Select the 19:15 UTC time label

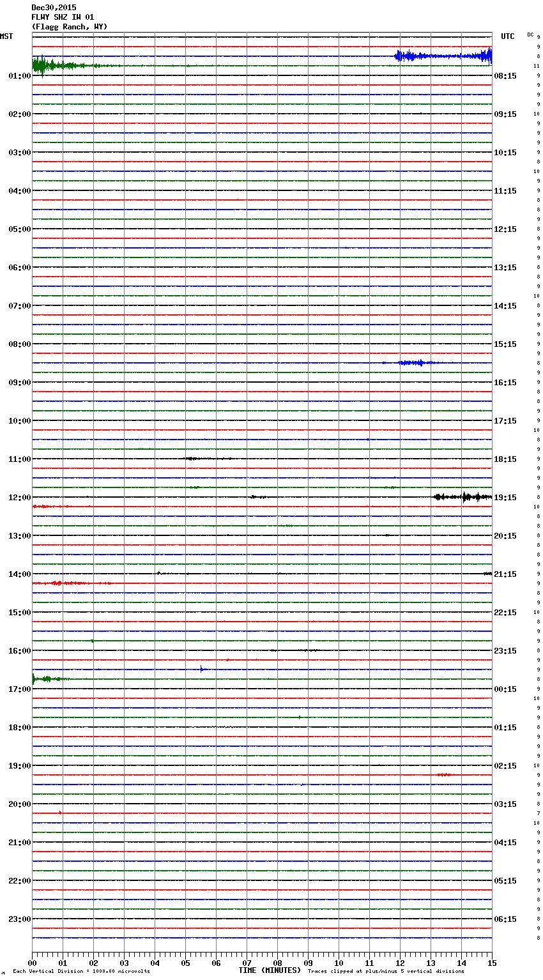[505, 498]
